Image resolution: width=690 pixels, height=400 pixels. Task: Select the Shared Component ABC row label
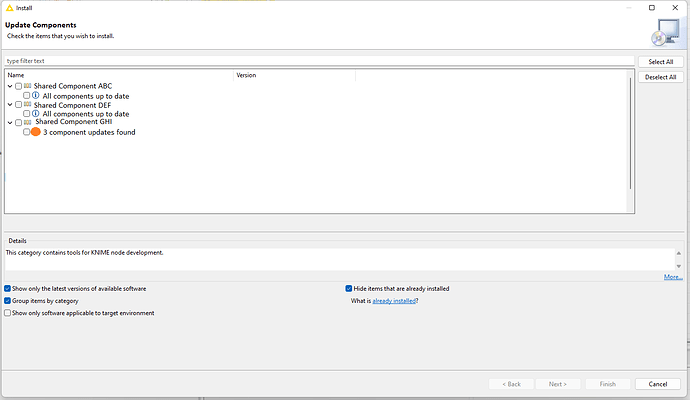click(73, 86)
